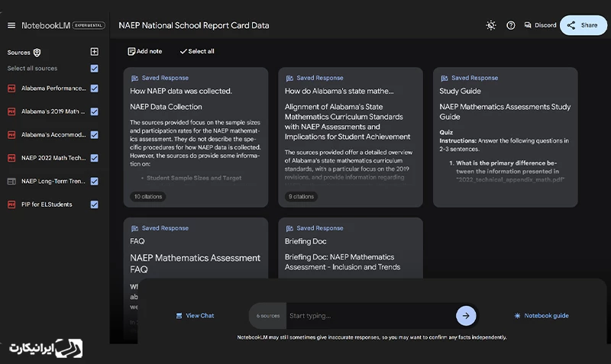Click Saved Response icon on NAEP data note
The width and height of the screenshot is (611, 364).
pyautogui.click(x=135, y=79)
